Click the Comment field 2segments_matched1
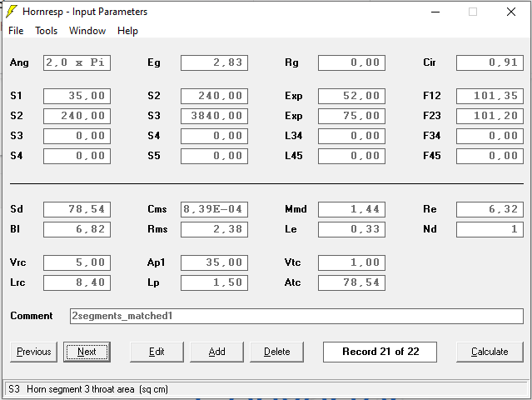The height and width of the screenshot is (400, 532). coord(296,316)
